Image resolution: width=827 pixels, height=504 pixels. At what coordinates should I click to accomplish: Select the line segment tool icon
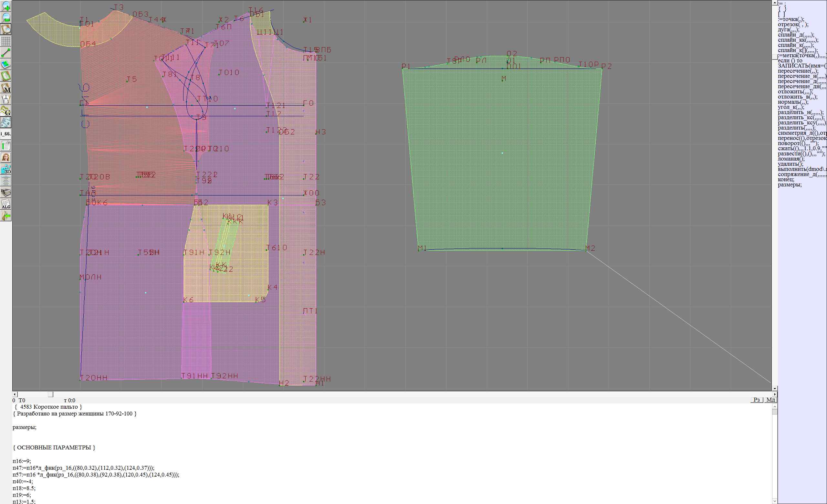(x=6, y=53)
